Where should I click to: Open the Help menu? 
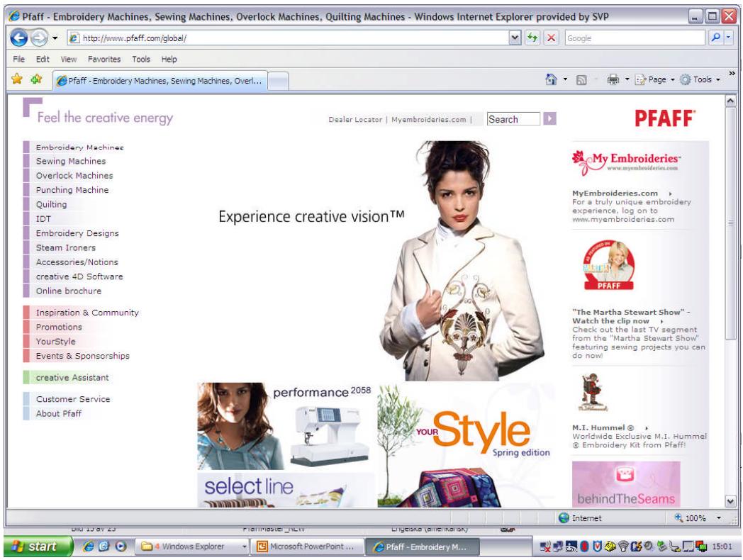[169, 60]
